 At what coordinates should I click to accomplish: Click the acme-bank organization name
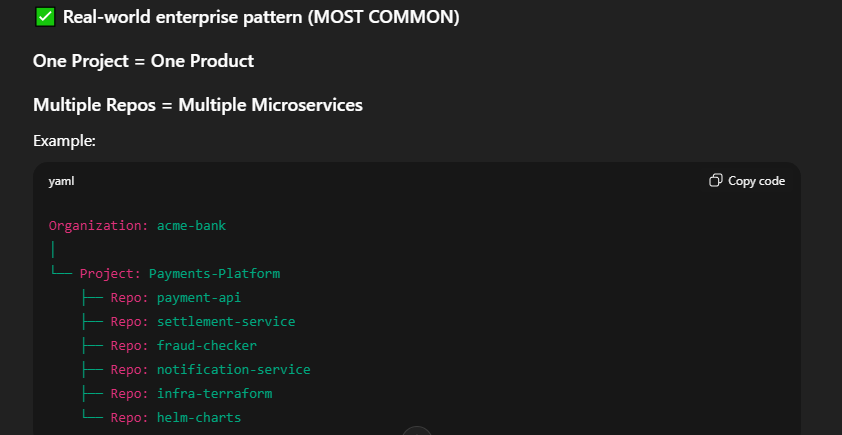[x=191, y=225]
